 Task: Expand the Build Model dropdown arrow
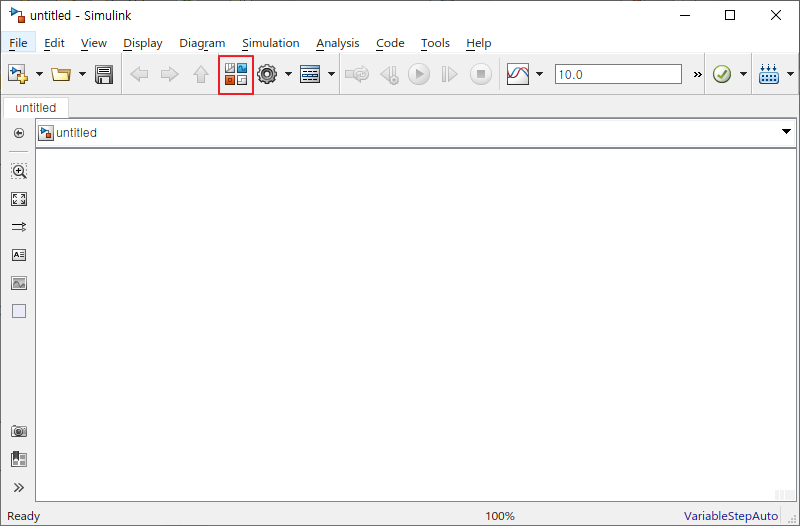pyautogui.click(x=790, y=74)
